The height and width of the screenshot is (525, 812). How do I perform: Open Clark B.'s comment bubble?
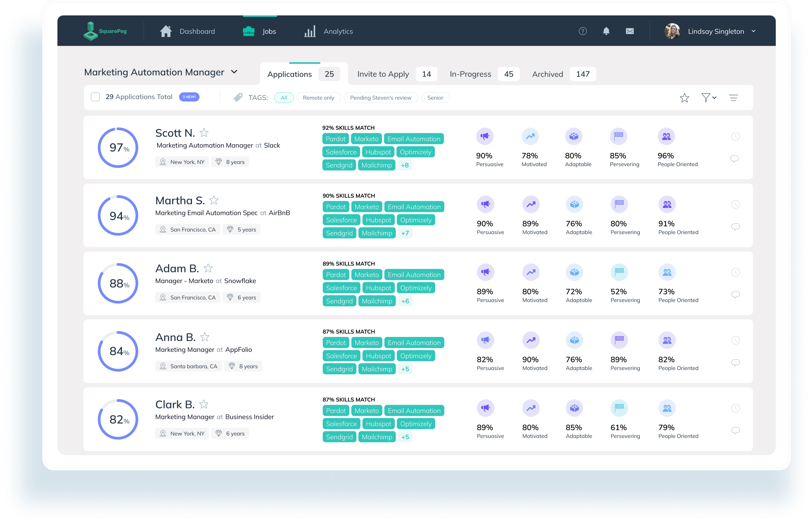tap(735, 430)
